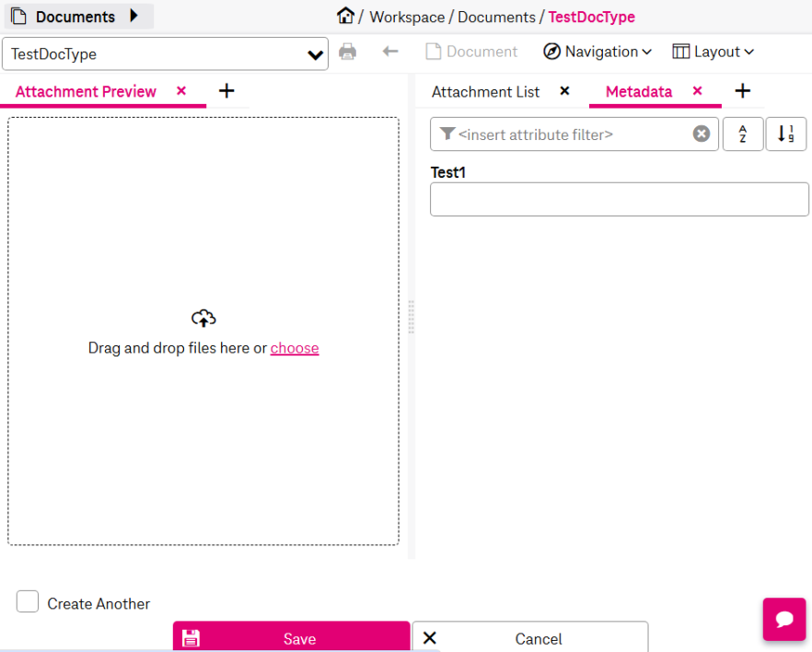Select the numeric 1-9 sort icon
Viewport: 812px width, 652px height.
(784, 134)
